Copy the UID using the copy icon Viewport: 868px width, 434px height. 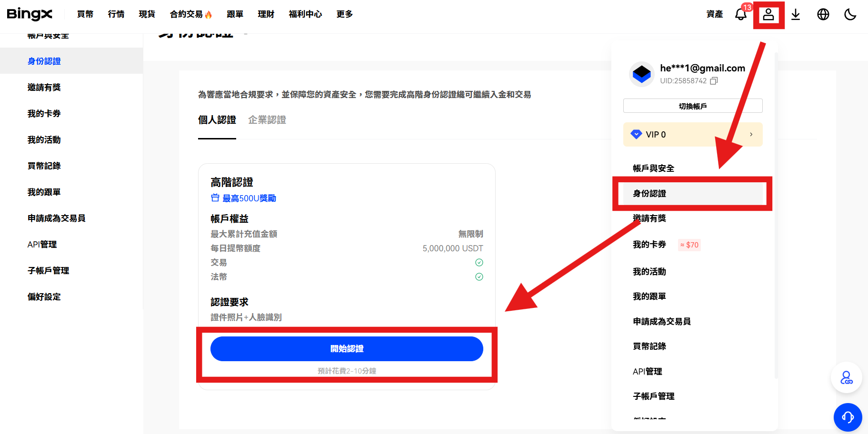[x=714, y=81]
